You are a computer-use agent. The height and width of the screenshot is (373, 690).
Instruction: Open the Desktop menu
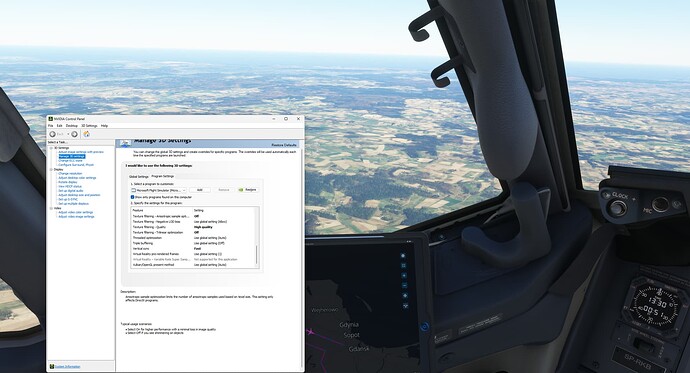(72, 126)
